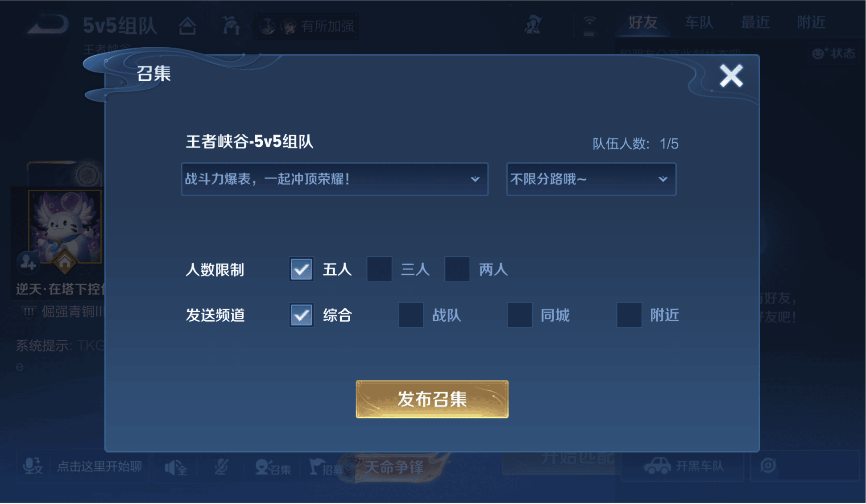Open the 开黑车队 car icon
The image size is (866, 504).
[x=657, y=466]
